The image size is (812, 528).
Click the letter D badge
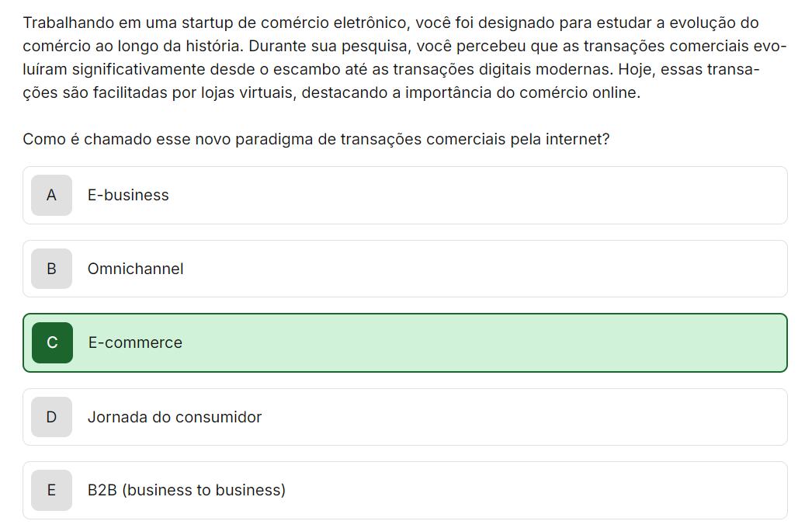point(51,417)
